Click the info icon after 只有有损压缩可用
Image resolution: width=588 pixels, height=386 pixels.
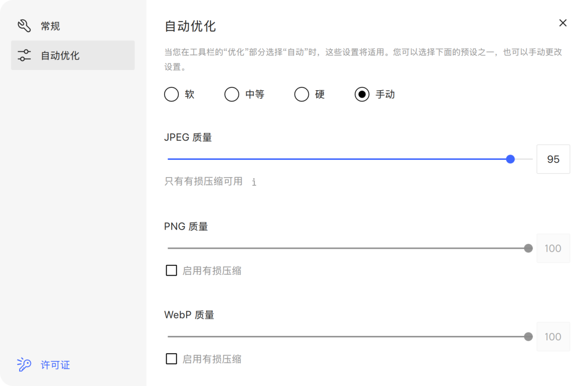pyautogui.click(x=254, y=182)
